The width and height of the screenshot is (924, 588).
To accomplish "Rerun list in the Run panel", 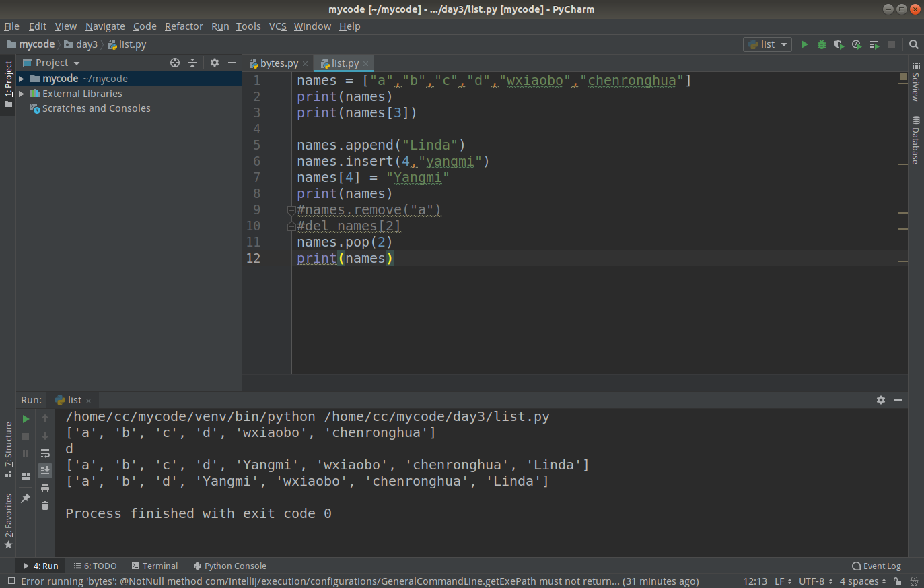I will [x=26, y=419].
